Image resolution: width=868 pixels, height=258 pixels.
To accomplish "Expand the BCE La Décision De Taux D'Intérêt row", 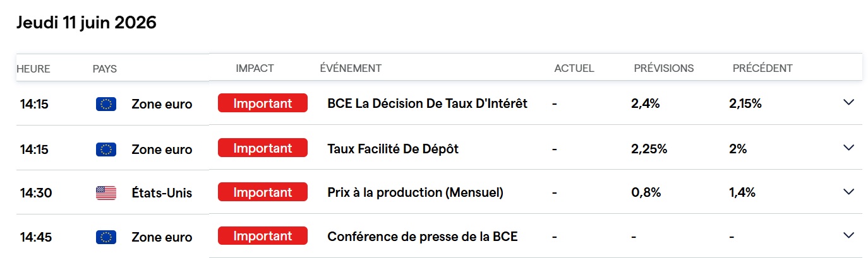I will click(848, 102).
